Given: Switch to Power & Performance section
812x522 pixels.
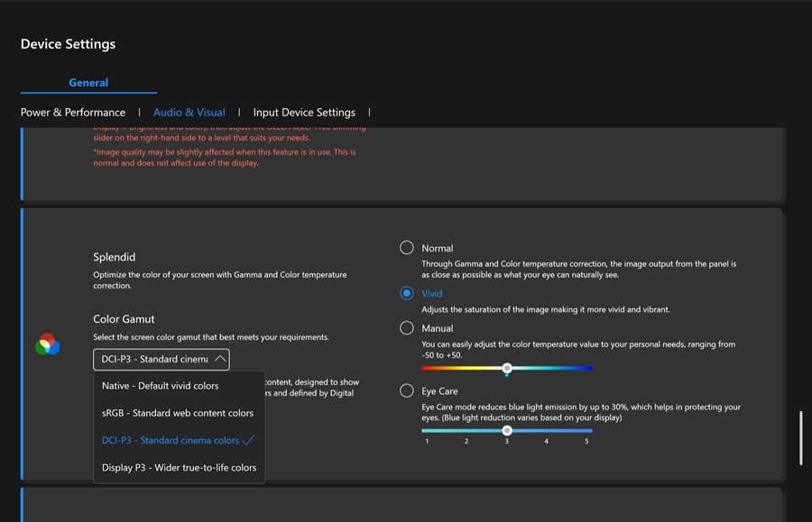Looking at the screenshot, I should (x=73, y=113).
